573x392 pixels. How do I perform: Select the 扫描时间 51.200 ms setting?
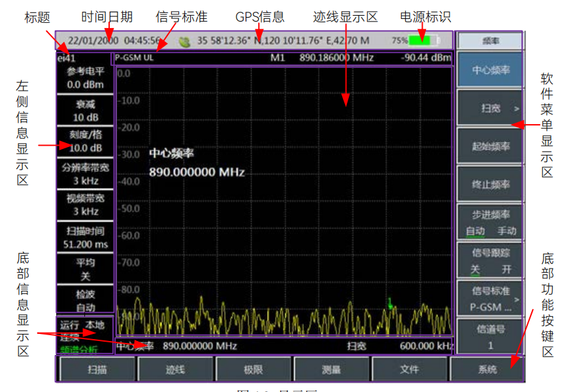[x=85, y=237]
